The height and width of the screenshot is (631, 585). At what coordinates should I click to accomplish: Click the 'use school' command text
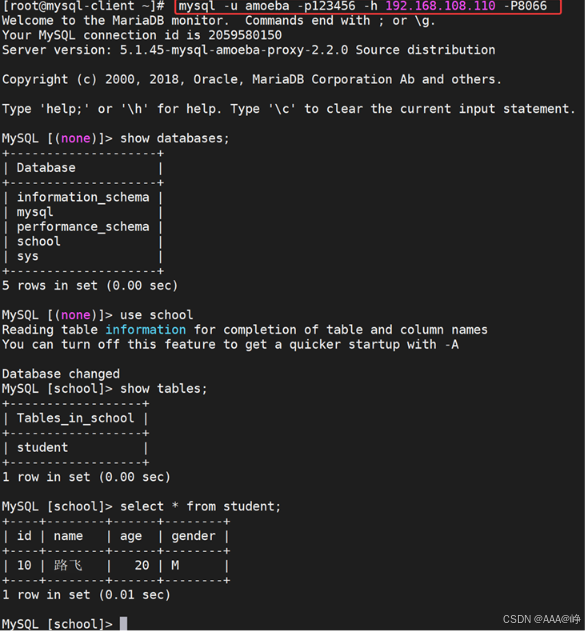point(157,315)
